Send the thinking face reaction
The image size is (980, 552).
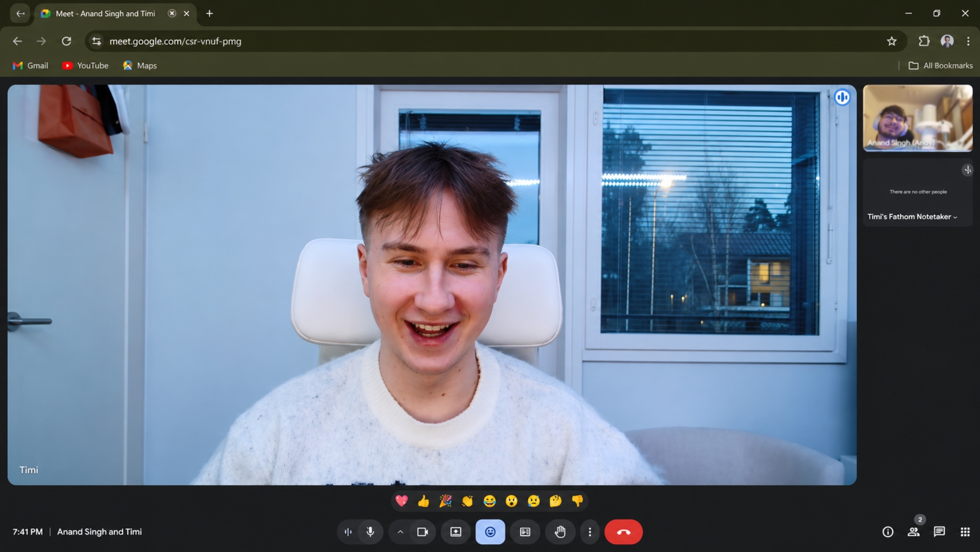[x=556, y=501]
